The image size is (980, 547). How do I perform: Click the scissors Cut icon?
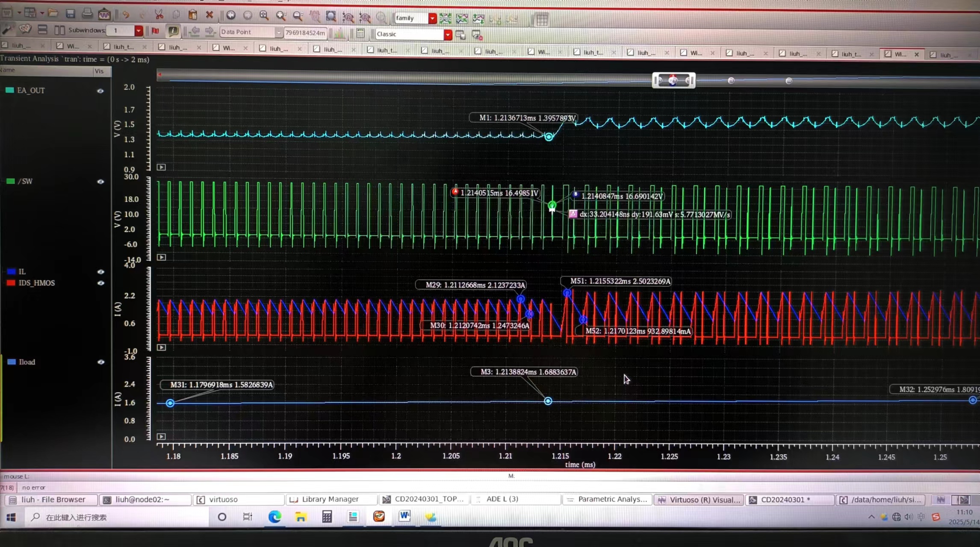click(159, 15)
